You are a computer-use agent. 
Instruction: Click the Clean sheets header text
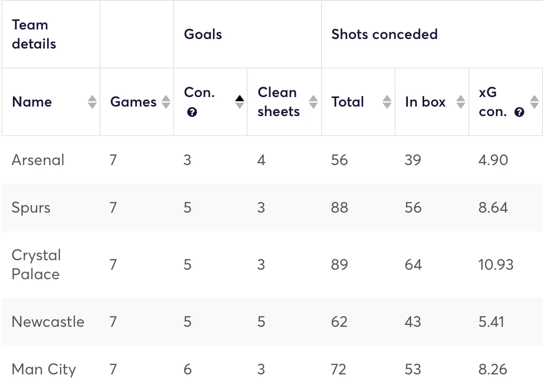point(279,102)
